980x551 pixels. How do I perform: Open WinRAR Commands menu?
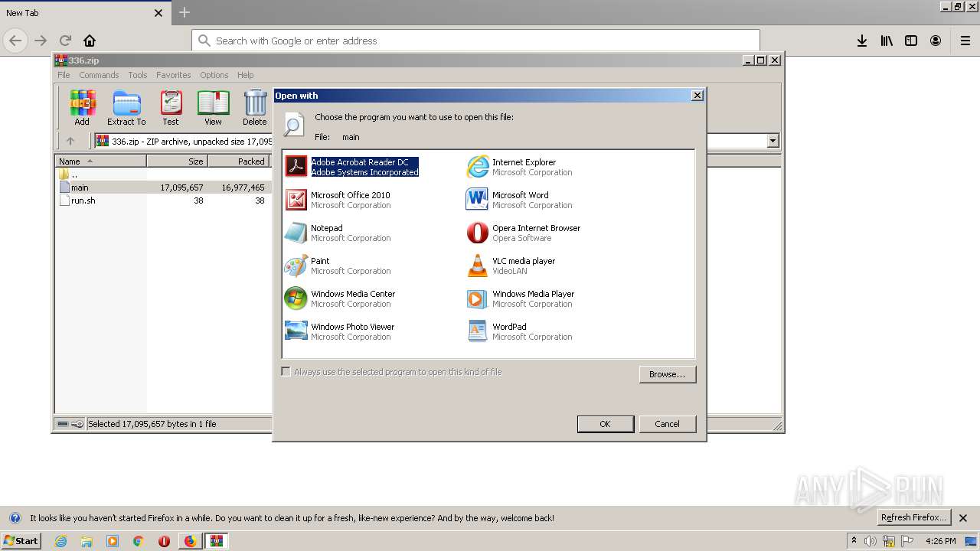pos(99,75)
